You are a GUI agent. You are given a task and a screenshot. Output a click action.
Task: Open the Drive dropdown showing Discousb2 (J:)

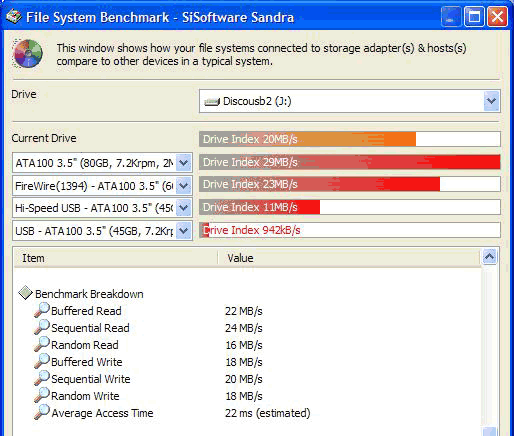(491, 101)
